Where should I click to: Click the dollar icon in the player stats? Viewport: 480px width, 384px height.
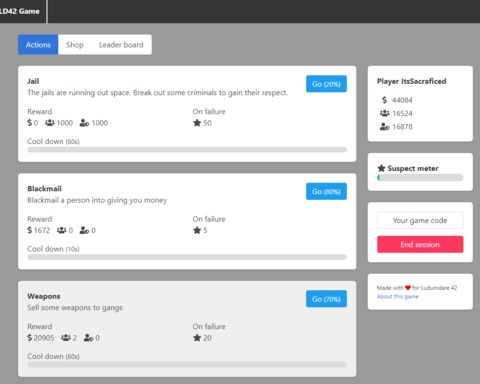[384, 100]
